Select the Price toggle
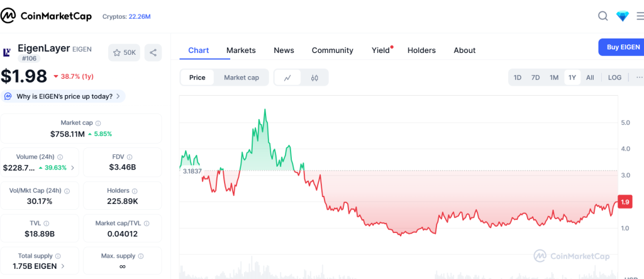Screen dimensions: 644x279 pos(197,77)
